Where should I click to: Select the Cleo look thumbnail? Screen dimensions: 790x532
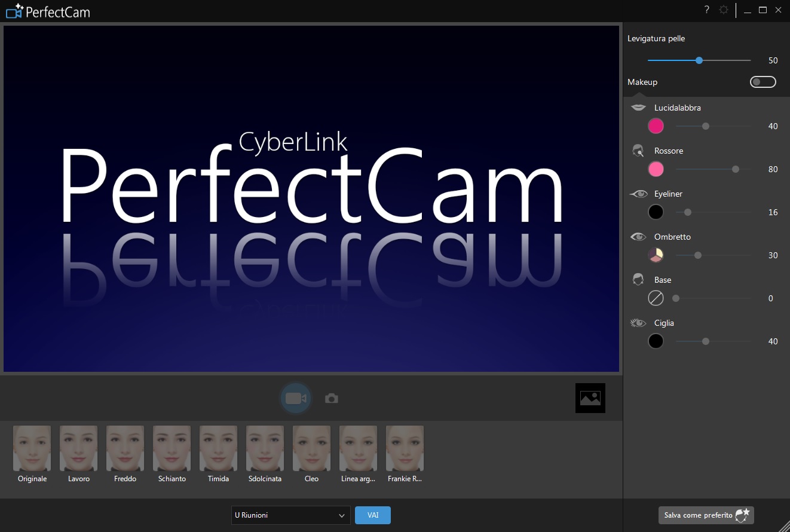312,448
